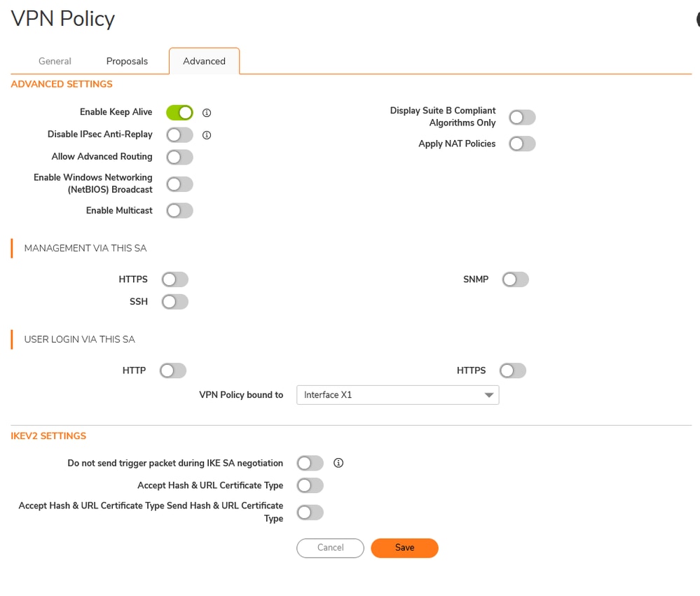
Task: Enable HTTP user login via this SA
Action: pos(173,370)
